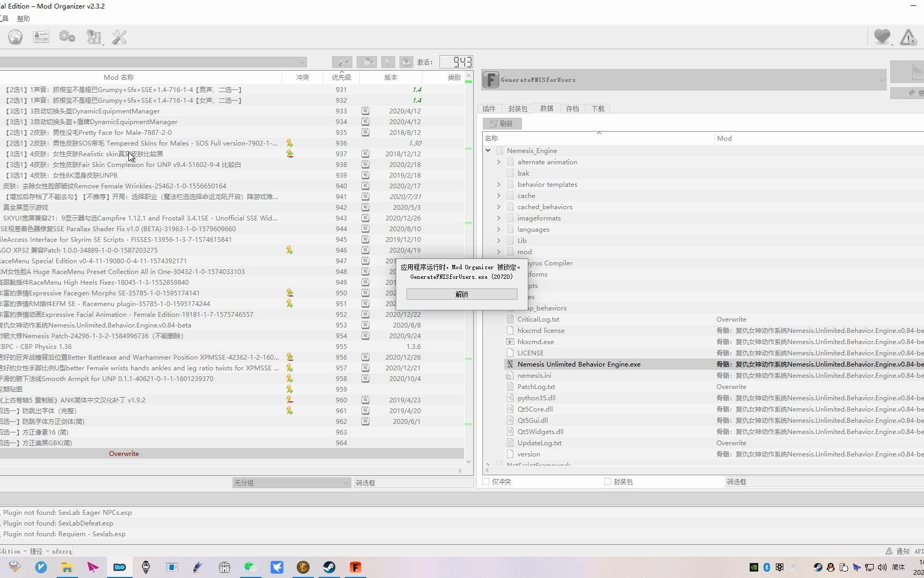This screenshot has height=578, width=924.
Task: Select the hkxcmd.exe file
Action: [x=535, y=341]
